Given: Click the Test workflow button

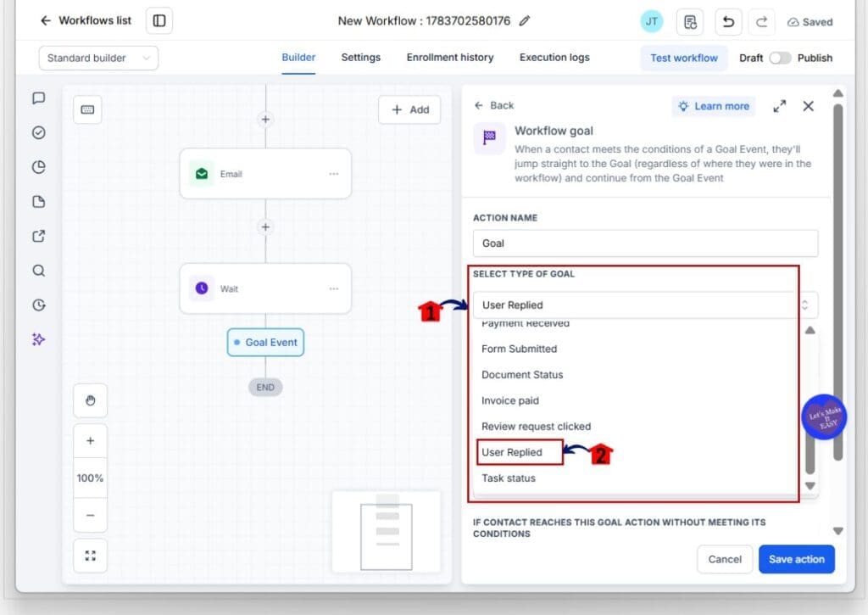Looking at the screenshot, I should (684, 59).
